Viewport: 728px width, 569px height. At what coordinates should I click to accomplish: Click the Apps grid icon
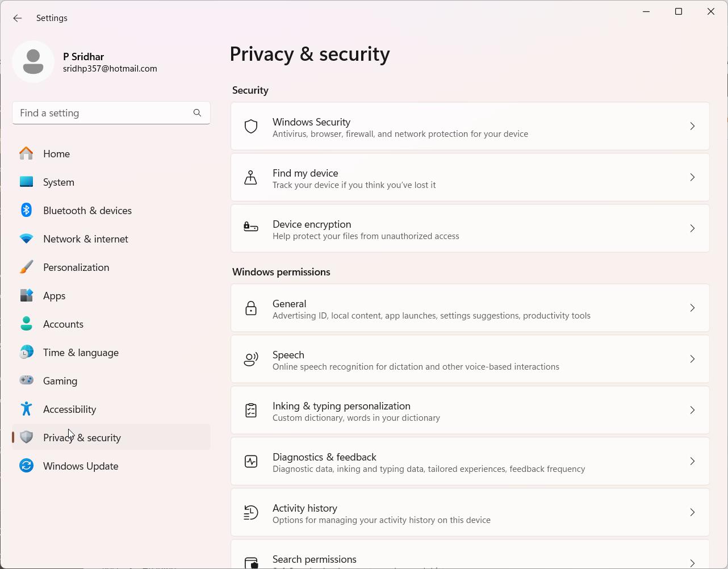26,295
